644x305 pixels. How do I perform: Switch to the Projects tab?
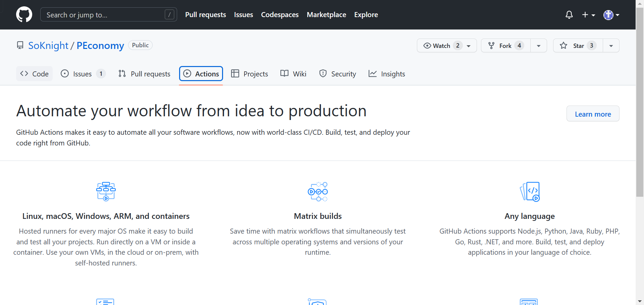(250, 74)
